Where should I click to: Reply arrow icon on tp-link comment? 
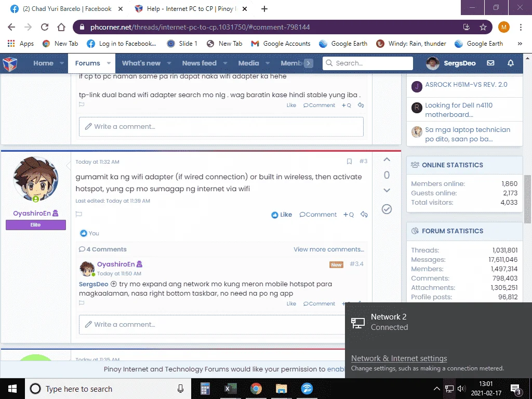click(361, 105)
